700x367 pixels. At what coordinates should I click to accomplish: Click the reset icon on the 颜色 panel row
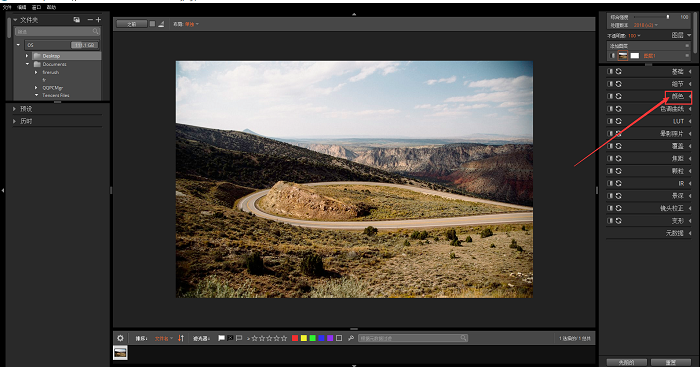coord(619,96)
